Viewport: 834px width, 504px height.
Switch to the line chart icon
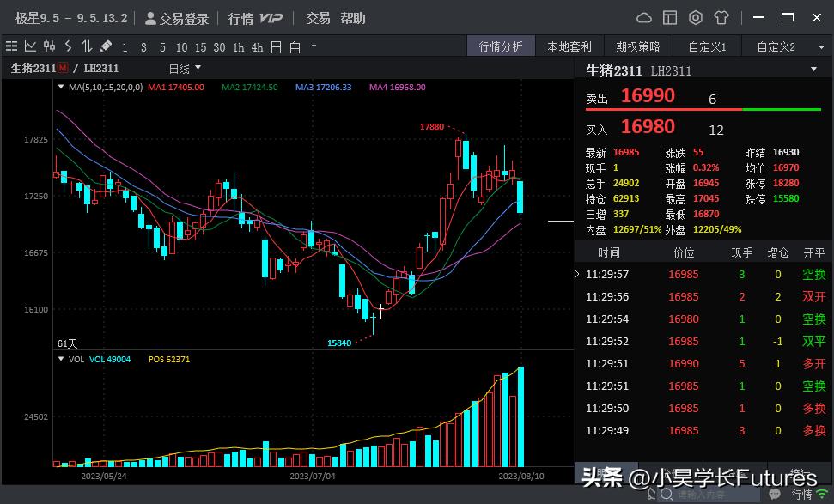[31, 46]
